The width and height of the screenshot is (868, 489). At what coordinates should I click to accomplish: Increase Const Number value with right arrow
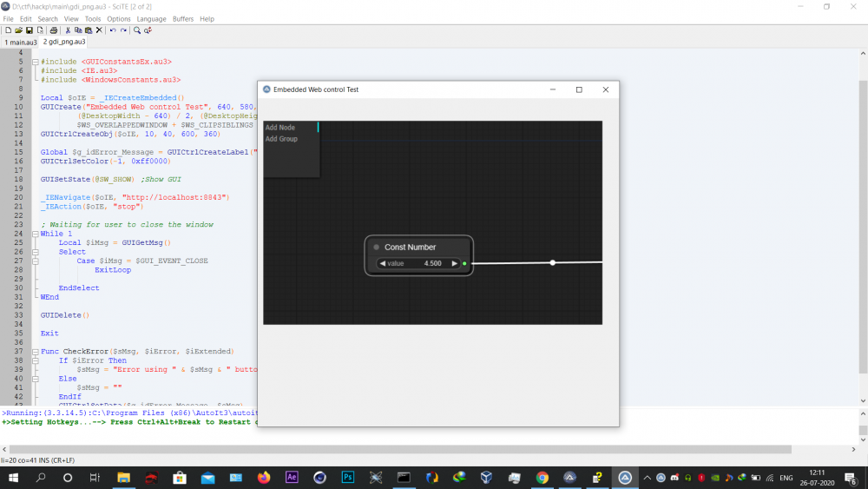click(454, 263)
